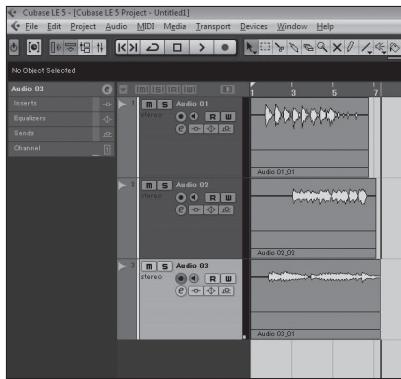Select the Glue tool
This screenshot has height=379, width=401.
point(294,47)
